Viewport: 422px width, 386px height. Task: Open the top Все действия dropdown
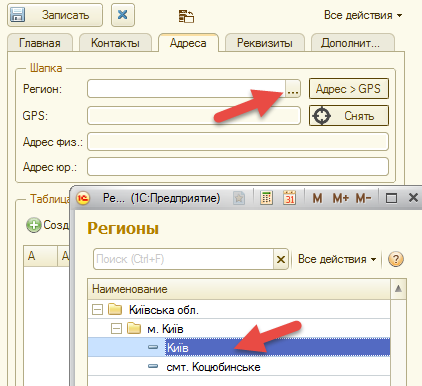363,15
